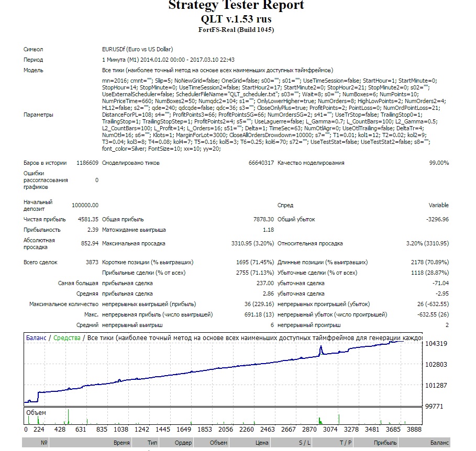Click initial deposit value '100000.00'
Viewport: 476px width, 451px height.
coord(85,205)
